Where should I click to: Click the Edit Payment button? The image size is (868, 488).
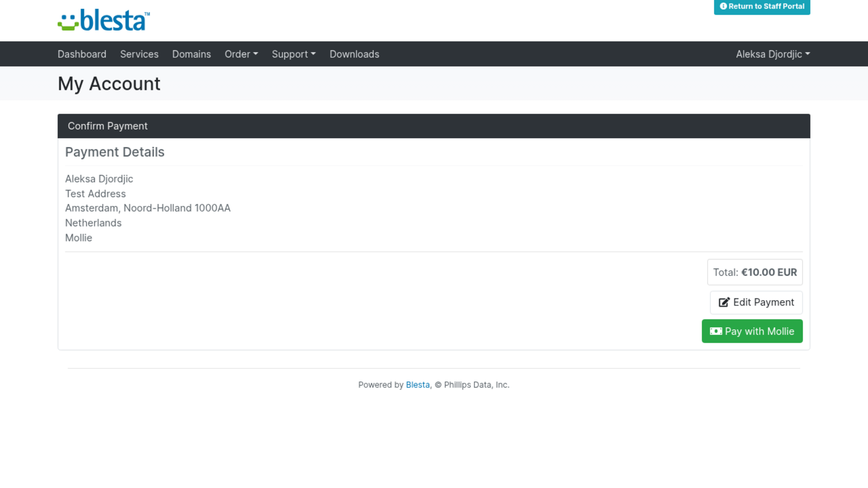coord(756,302)
